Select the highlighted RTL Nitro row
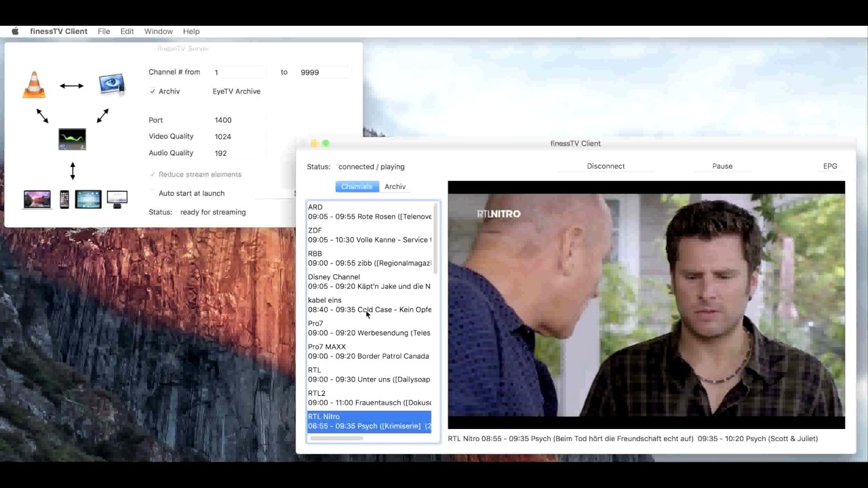 point(370,422)
